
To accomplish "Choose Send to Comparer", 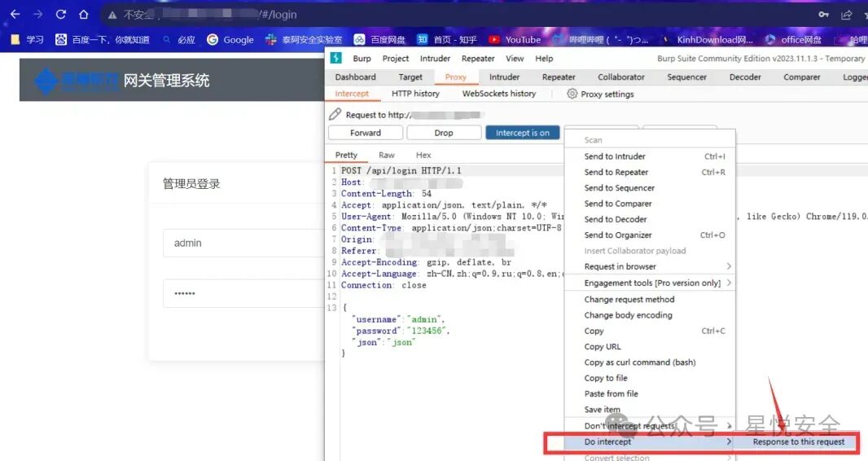I will coord(650,204).
